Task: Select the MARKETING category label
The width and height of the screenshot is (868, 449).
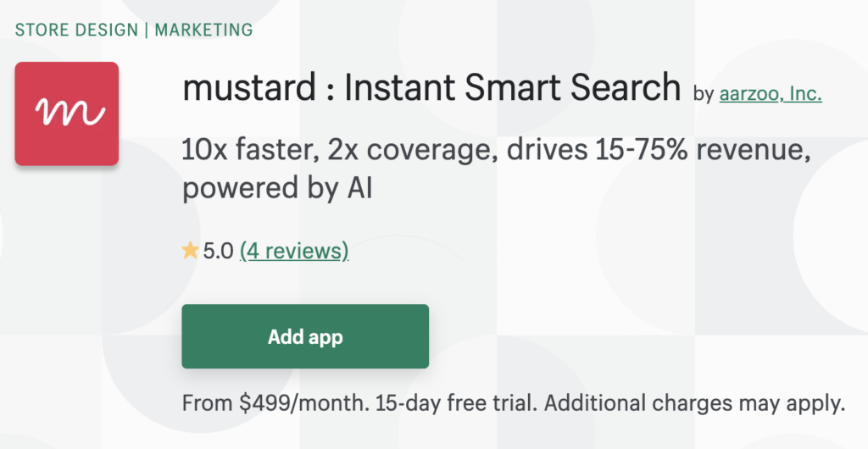Action: tap(203, 30)
